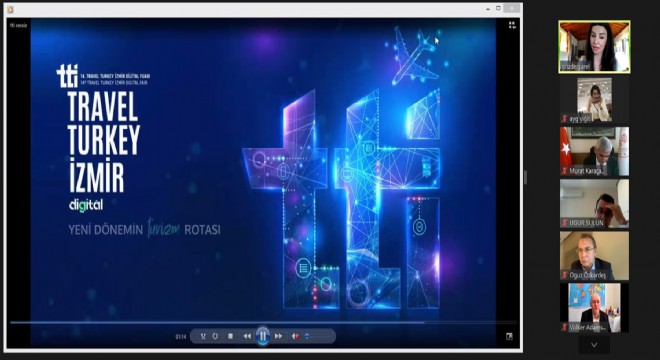Select Murat Karag... participant video
Viewport: 660px width, 360px height.
point(594,151)
